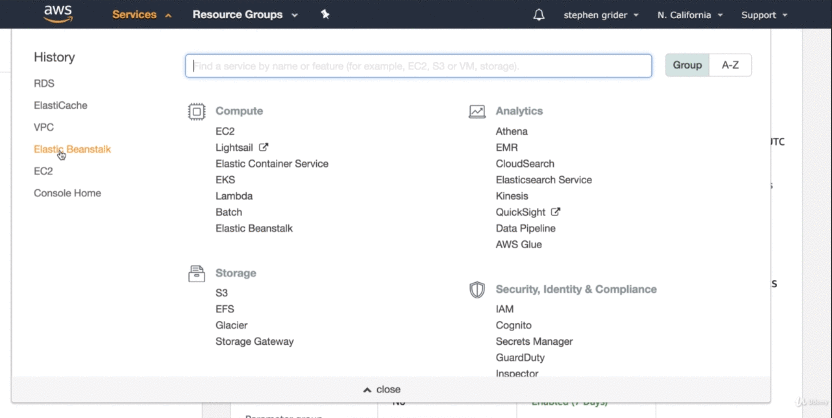Viewport: 832px width, 418px height.
Task: Open EMR service
Action: tap(507, 147)
